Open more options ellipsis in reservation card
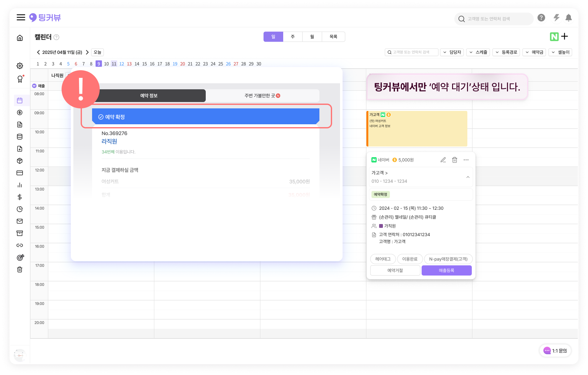 point(466,160)
